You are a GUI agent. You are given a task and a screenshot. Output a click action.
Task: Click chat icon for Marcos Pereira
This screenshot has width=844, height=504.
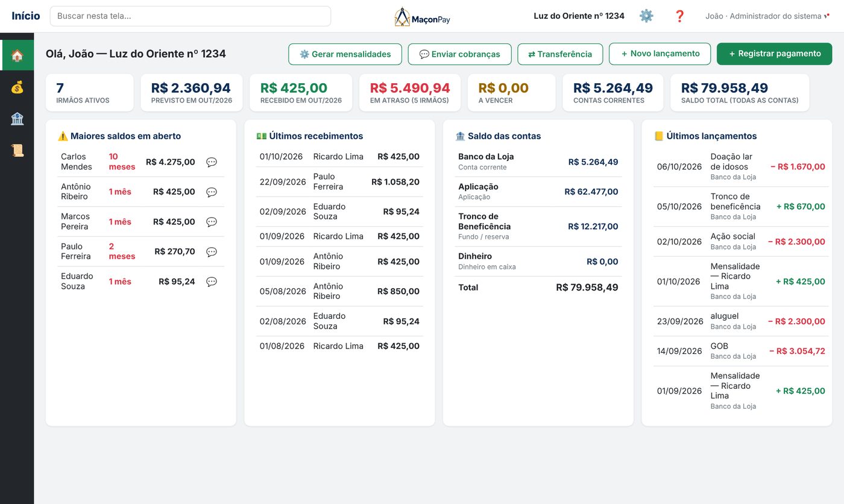tap(212, 222)
